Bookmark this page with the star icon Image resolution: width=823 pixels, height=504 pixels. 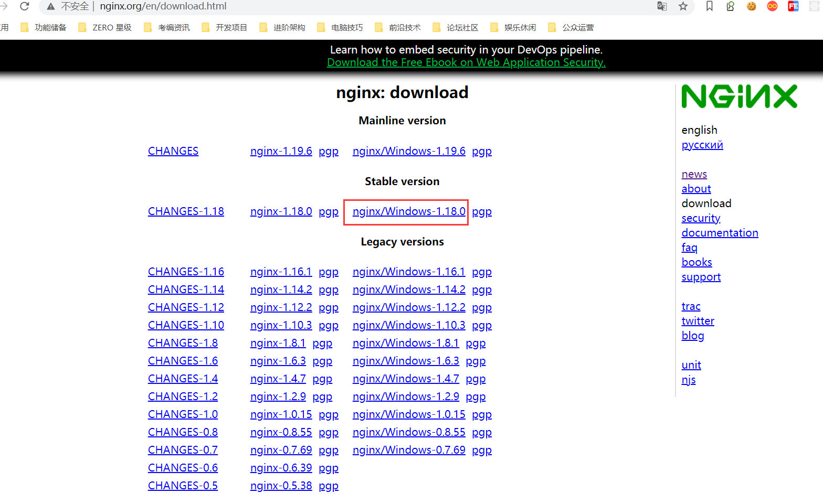point(683,6)
